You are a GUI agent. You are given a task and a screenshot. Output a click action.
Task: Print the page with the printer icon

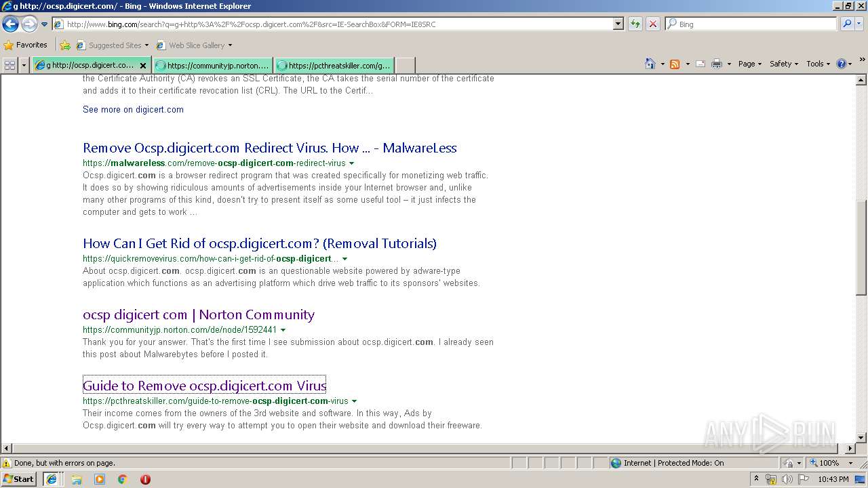(x=717, y=64)
